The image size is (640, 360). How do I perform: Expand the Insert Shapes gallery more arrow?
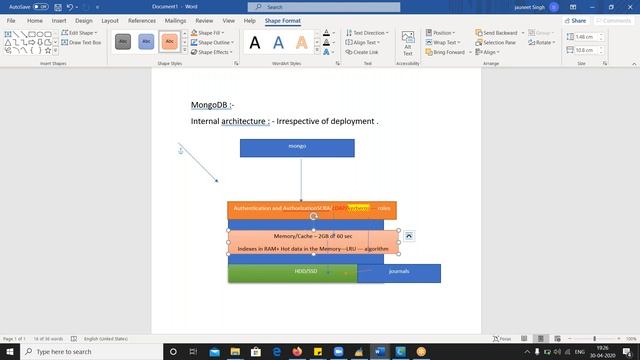point(56,51)
